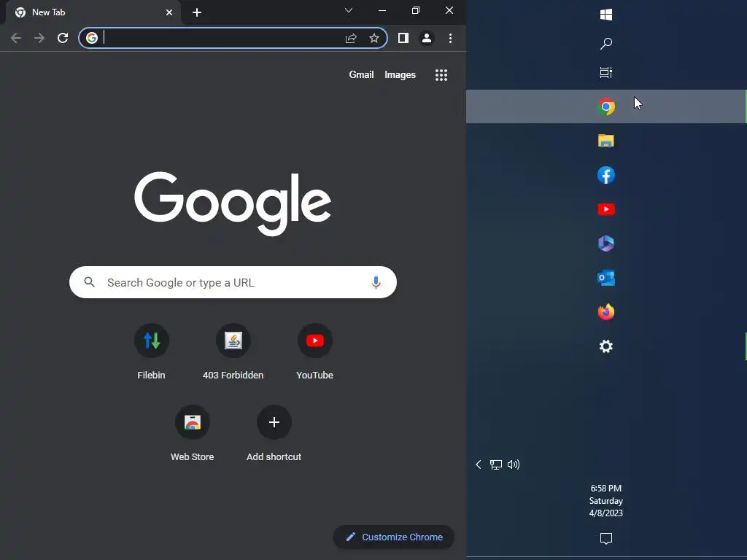Image resolution: width=747 pixels, height=560 pixels.
Task: Open File Explorer from the taskbar
Action: 606,141
